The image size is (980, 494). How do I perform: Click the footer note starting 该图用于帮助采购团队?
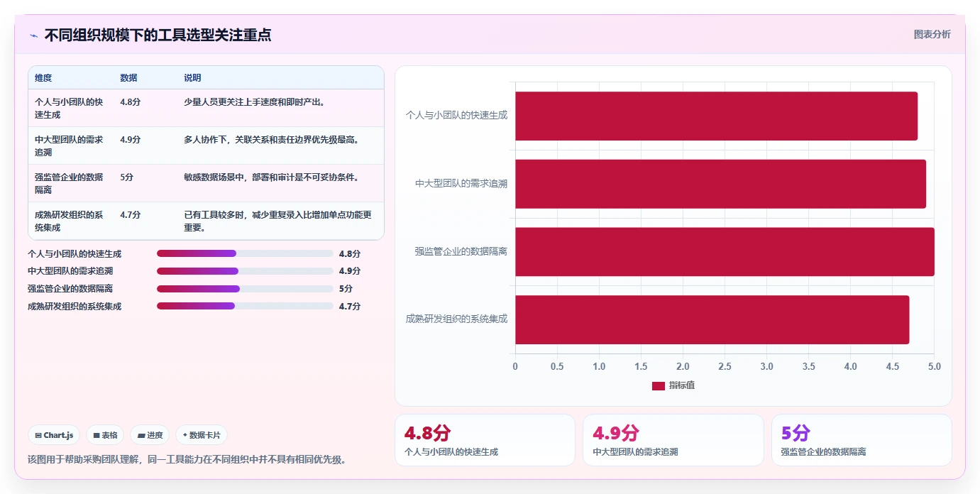click(187, 459)
